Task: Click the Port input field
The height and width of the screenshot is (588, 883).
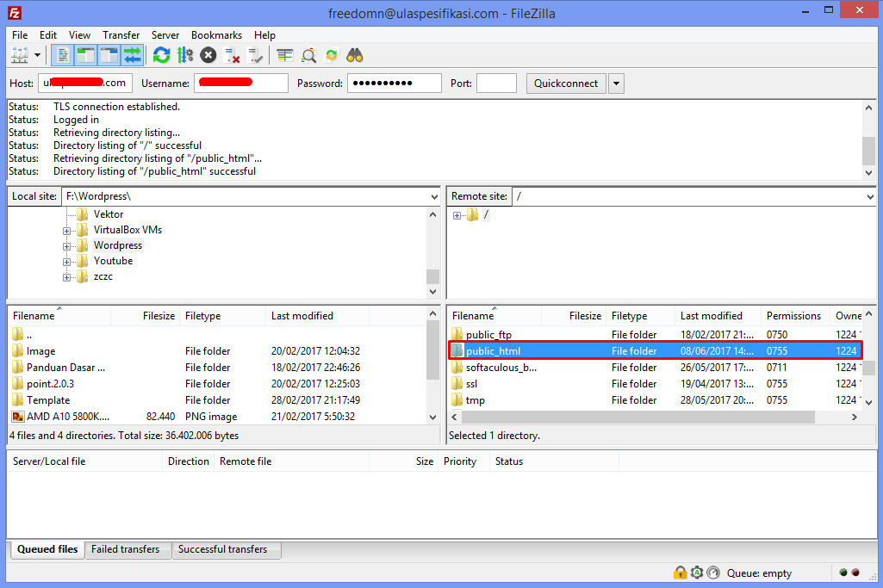Action: [496, 84]
